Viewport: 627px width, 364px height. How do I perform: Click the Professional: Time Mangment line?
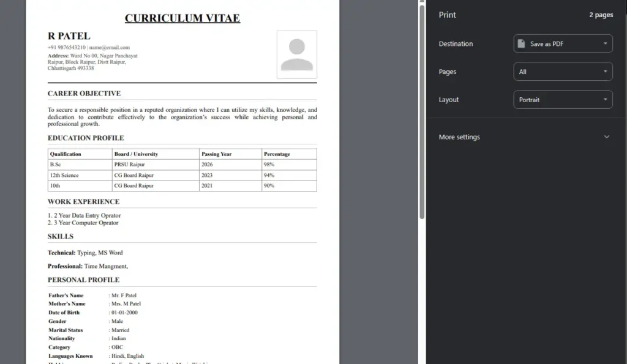[x=88, y=266]
